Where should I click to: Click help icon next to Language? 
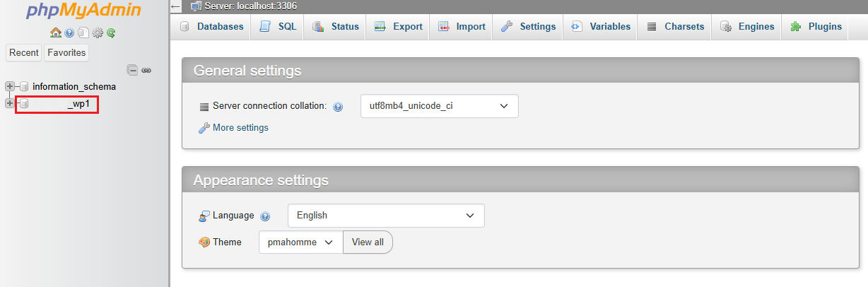click(266, 216)
